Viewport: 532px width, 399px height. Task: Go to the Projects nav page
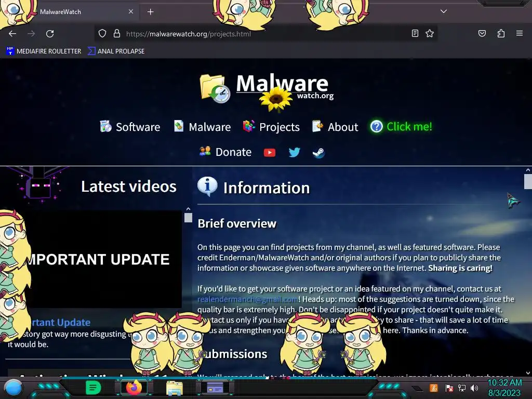(x=271, y=127)
